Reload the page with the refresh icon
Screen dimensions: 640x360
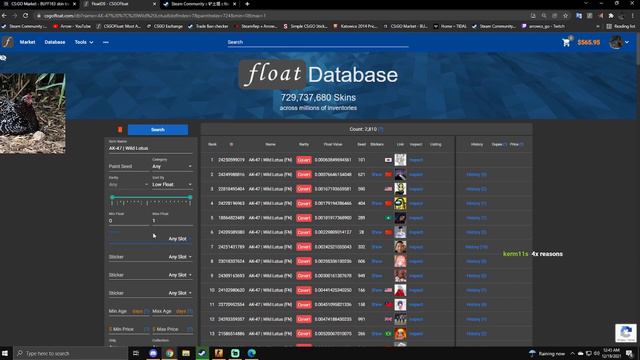(x=25, y=16)
